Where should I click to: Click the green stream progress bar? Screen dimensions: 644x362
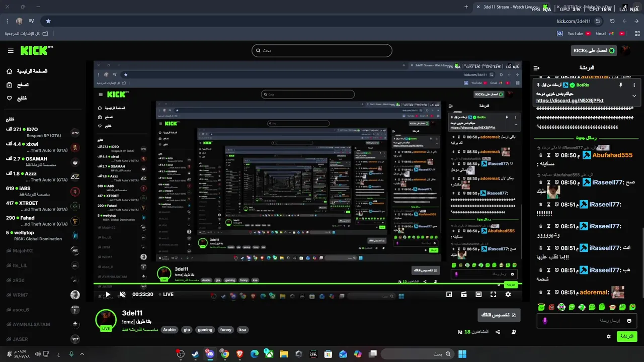click(x=308, y=284)
